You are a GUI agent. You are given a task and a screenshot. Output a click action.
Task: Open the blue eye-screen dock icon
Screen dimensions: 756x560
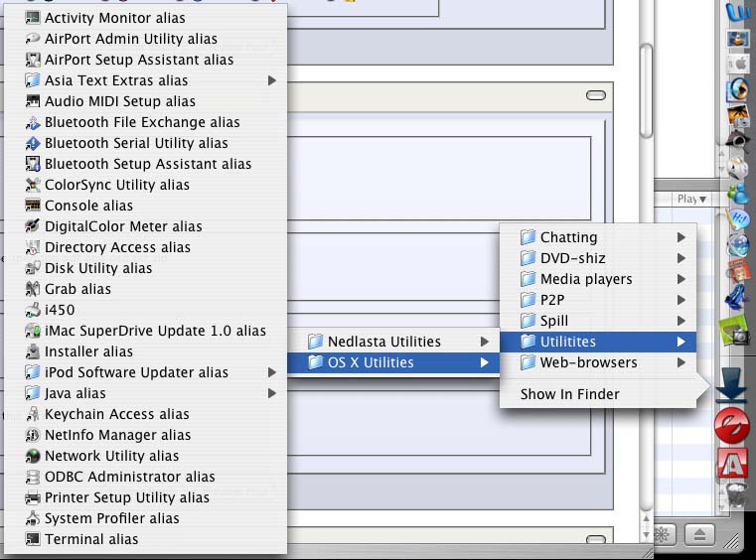pyautogui.click(x=738, y=89)
